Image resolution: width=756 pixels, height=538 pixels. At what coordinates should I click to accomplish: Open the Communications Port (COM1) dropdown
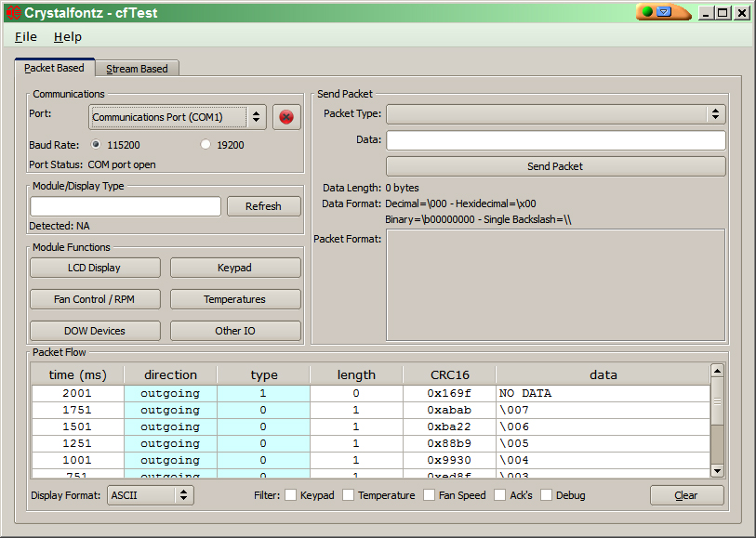pyautogui.click(x=178, y=117)
